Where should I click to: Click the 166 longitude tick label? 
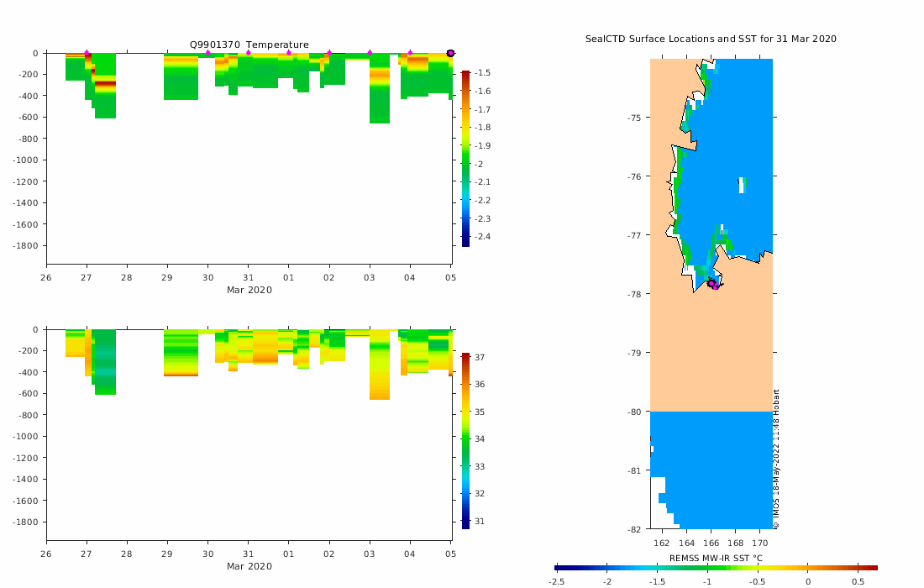(x=711, y=543)
